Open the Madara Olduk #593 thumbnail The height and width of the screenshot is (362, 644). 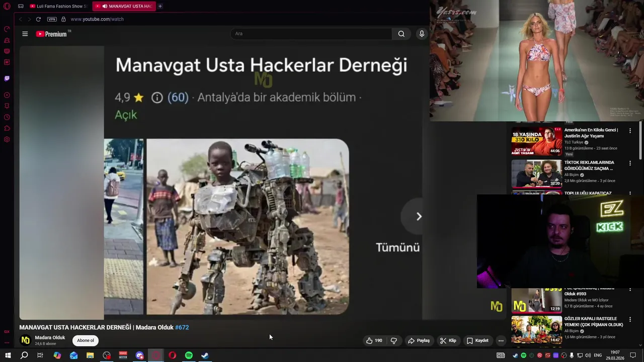(536, 300)
